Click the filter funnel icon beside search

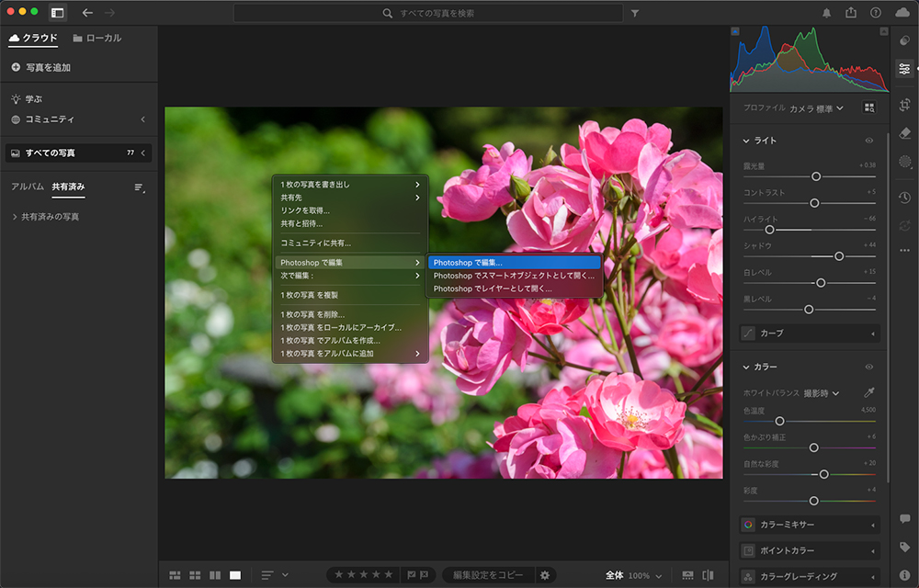635,13
